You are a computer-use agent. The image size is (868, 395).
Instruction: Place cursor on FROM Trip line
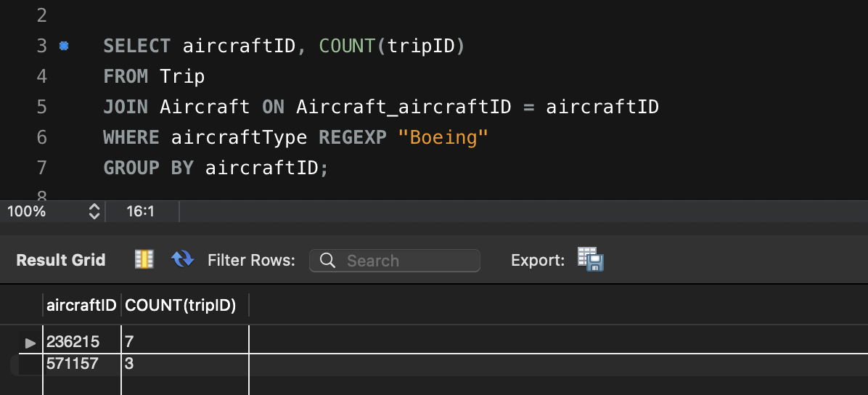tap(154, 76)
